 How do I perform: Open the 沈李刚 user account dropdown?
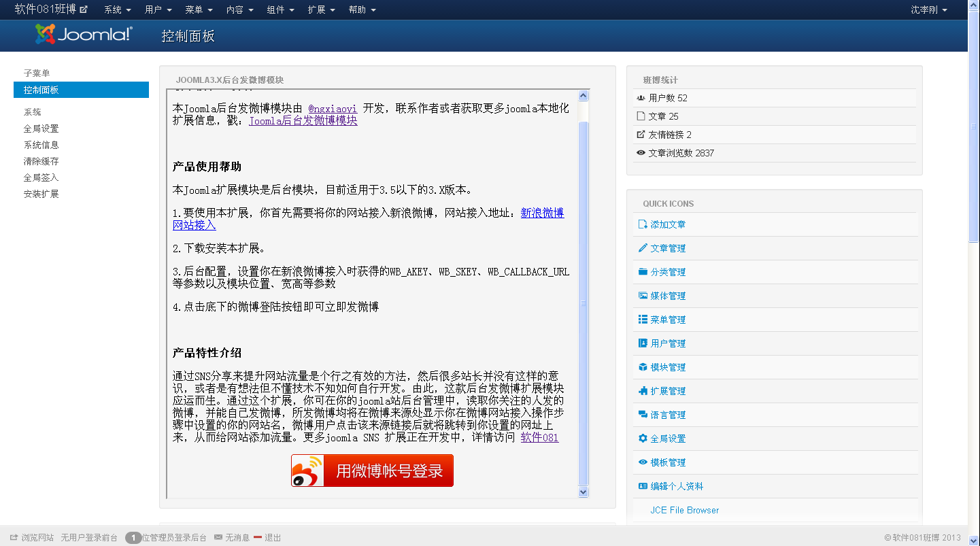click(929, 10)
